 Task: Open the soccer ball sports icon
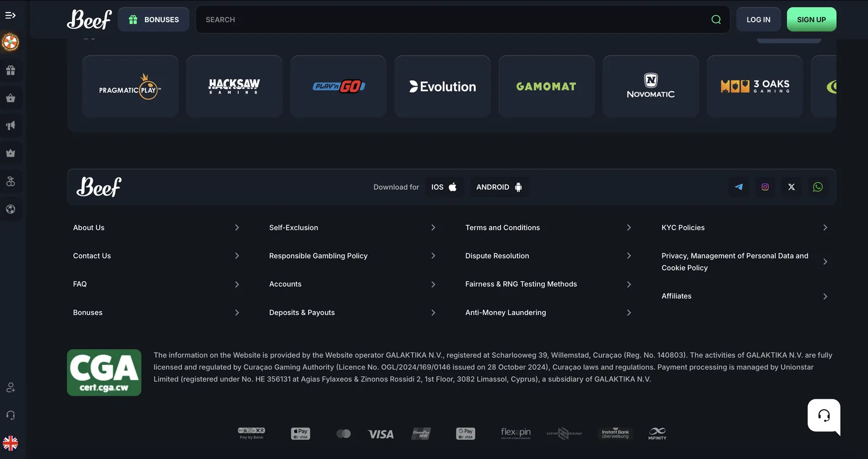coord(10,209)
